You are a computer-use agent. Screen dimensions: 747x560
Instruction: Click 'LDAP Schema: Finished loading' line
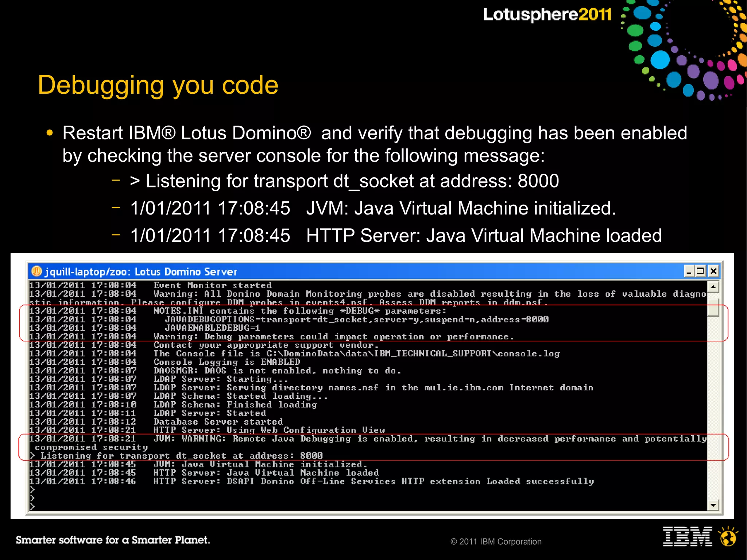coord(173,405)
